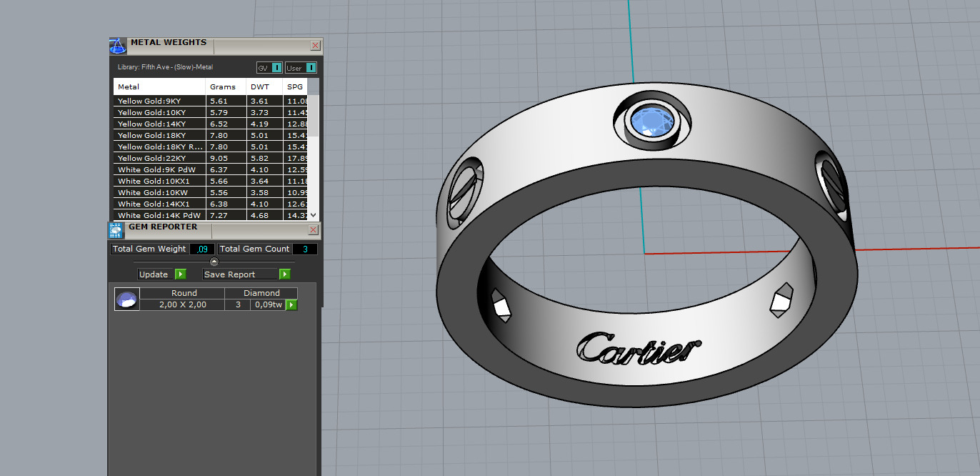
Task: Click the 9.05 grams cell
Action: (226, 158)
